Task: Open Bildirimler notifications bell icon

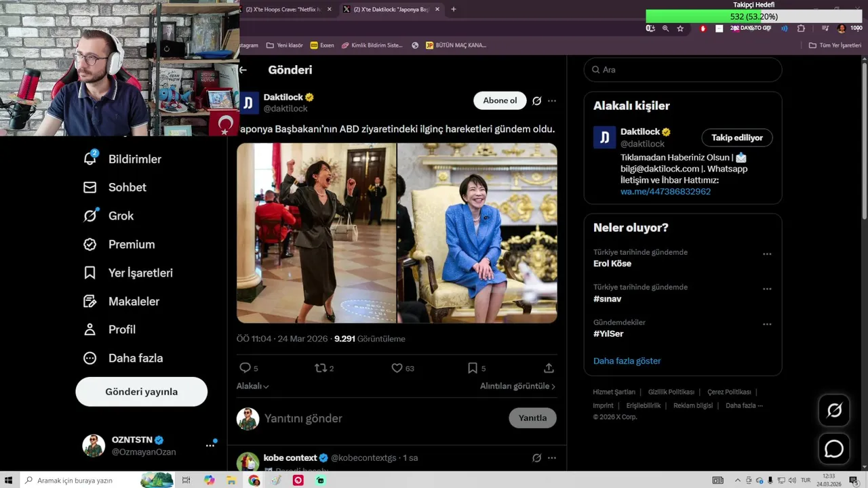Action: [90, 159]
